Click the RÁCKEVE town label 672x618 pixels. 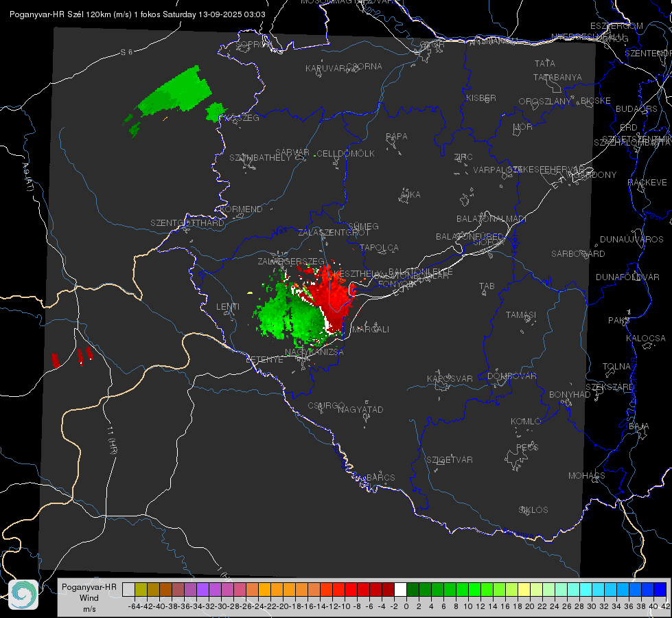(x=647, y=183)
